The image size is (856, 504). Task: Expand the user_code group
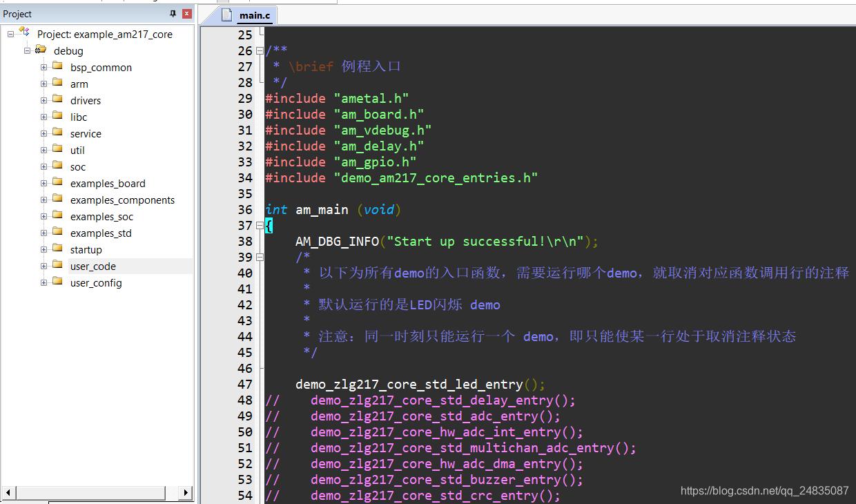pyautogui.click(x=43, y=266)
